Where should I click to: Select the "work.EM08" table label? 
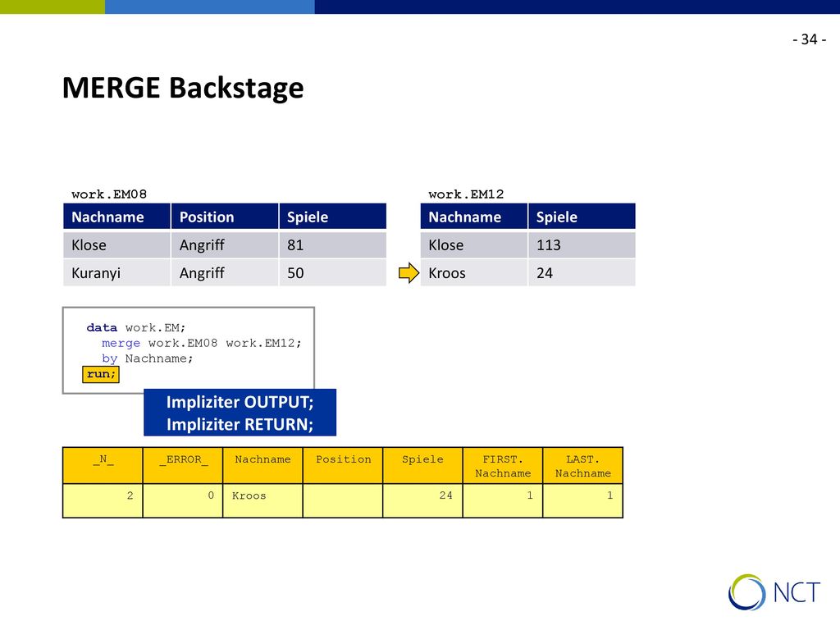coord(109,194)
